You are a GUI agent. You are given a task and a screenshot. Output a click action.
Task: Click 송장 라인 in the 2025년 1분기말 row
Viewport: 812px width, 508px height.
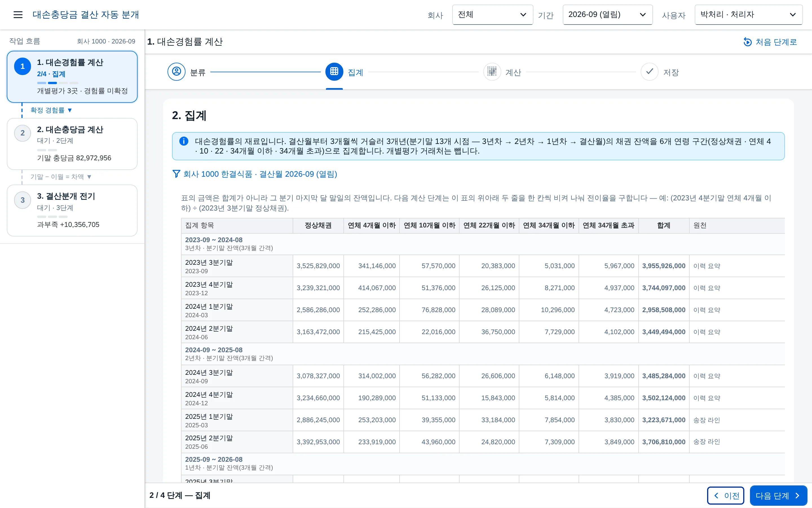707,420
